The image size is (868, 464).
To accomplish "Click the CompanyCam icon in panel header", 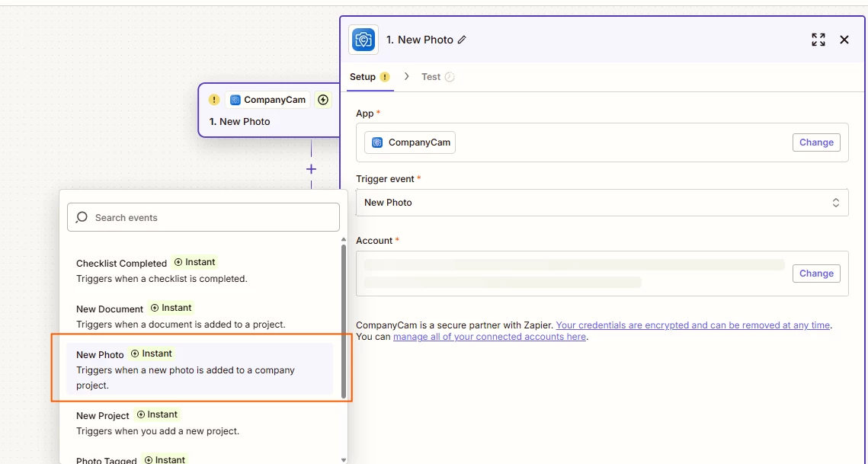I will click(364, 40).
